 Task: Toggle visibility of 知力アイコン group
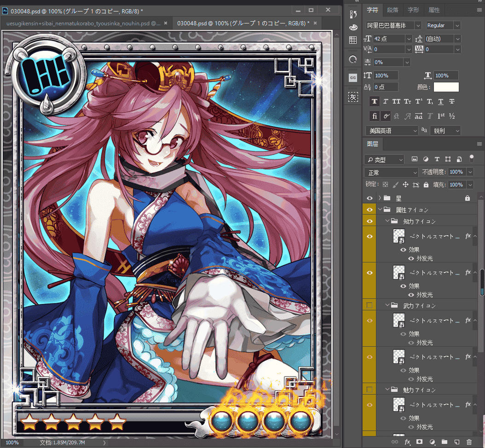tap(370, 221)
